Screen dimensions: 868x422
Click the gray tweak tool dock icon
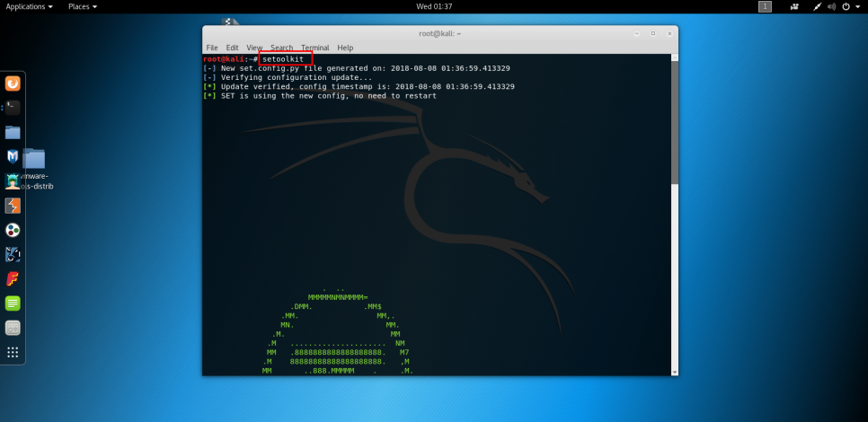pyautogui.click(x=13, y=328)
